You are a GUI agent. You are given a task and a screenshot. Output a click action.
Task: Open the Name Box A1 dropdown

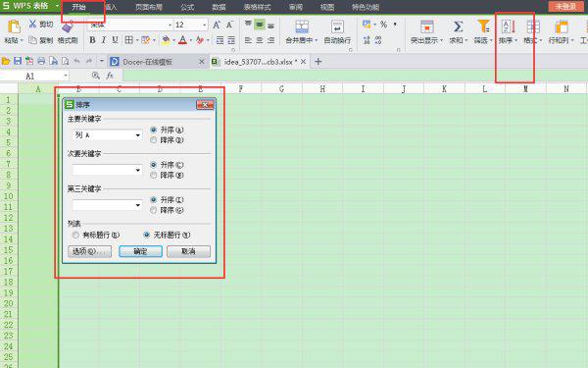coord(66,76)
